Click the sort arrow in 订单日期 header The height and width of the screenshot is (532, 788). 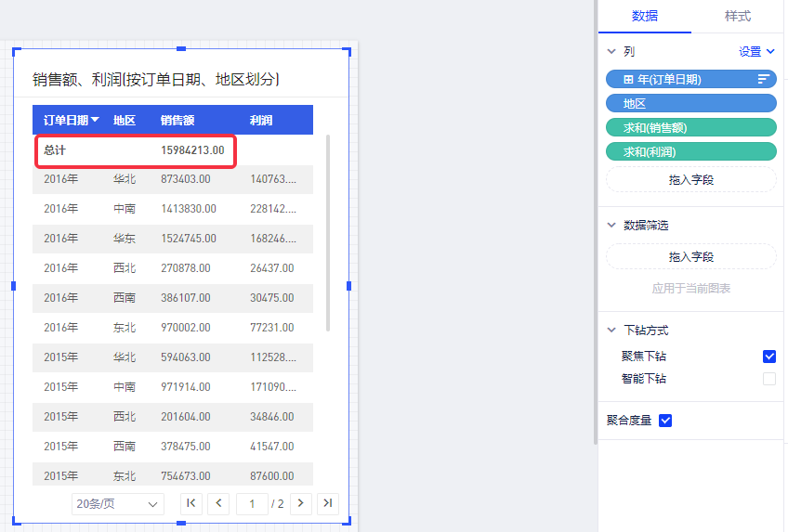(96, 120)
